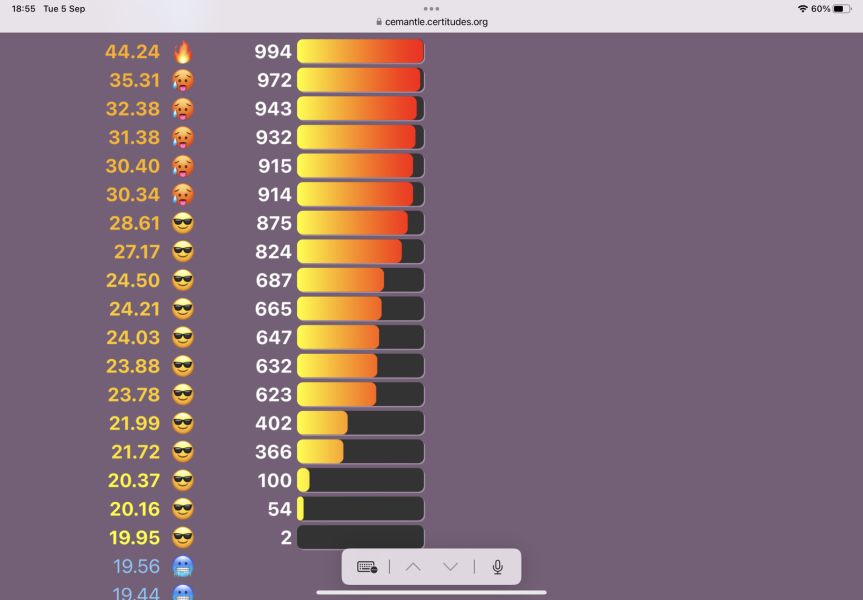Tap the Wi-Fi icon in status bar
The width and height of the screenshot is (863, 600).
pyautogui.click(x=802, y=8)
